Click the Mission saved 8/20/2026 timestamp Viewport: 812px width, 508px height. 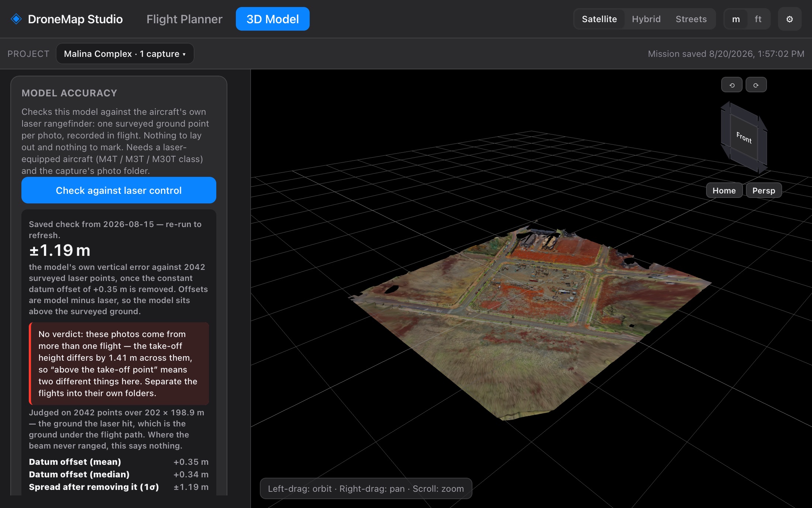coord(726,54)
